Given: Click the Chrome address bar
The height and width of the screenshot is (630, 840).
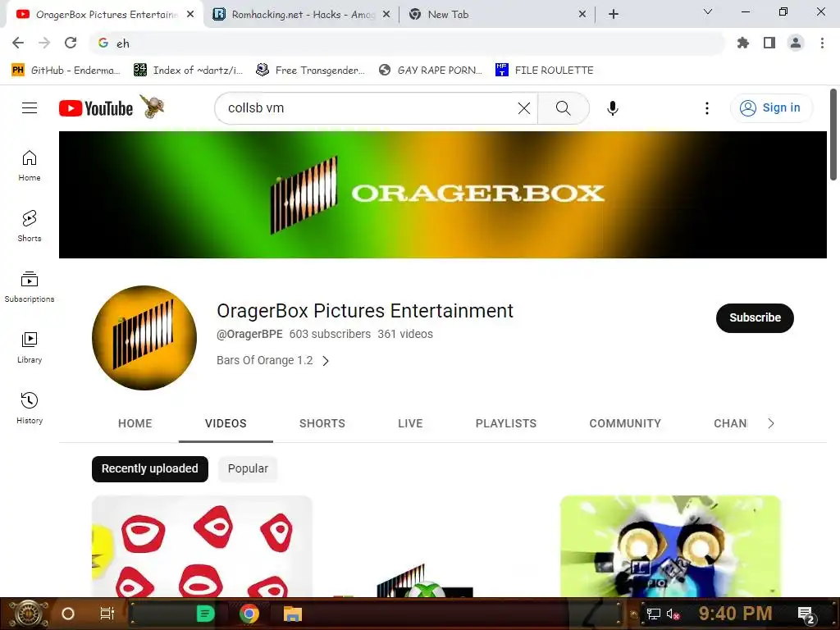Looking at the screenshot, I should pos(407,43).
